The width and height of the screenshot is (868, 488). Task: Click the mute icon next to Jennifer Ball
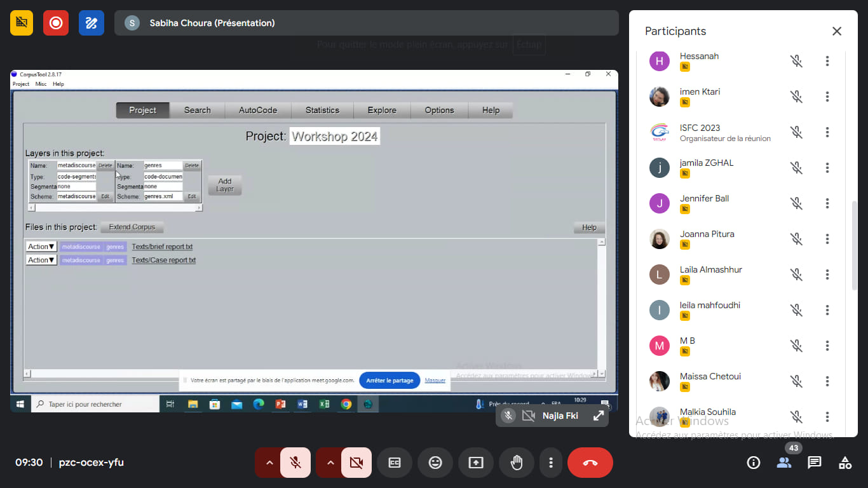pyautogui.click(x=796, y=203)
